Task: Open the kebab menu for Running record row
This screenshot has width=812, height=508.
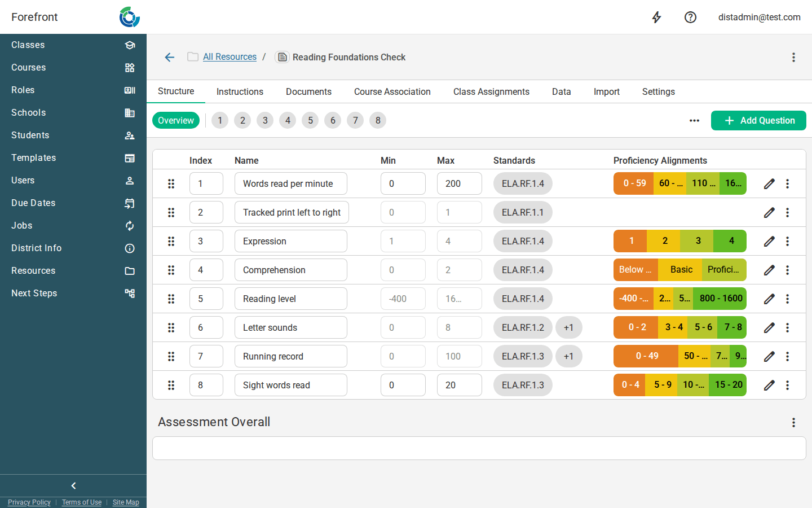Action: tap(787, 356)
